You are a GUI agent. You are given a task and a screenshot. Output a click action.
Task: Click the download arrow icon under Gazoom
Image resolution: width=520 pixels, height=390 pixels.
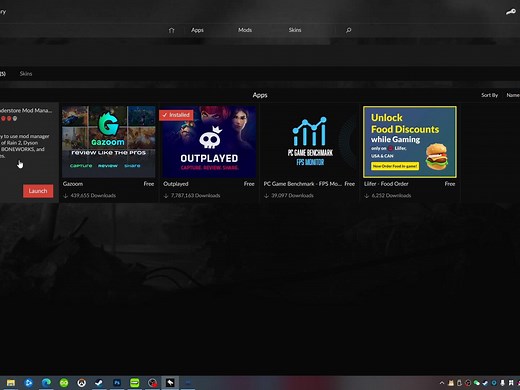click(x=66, y=196)
